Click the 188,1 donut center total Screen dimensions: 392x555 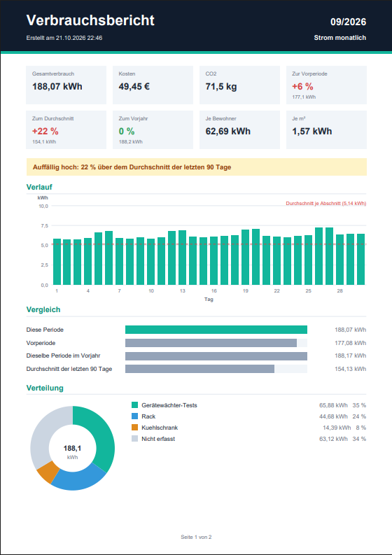click(x=72, y=449)
